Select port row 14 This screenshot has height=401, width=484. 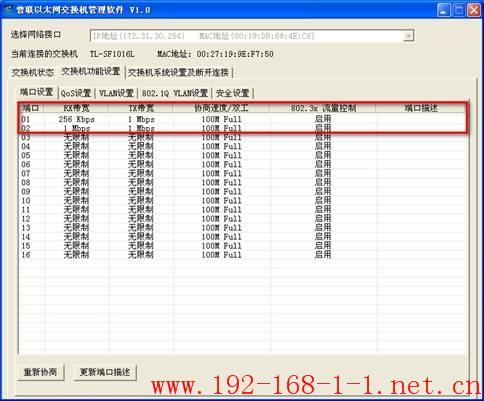click(x=243, y=237)
